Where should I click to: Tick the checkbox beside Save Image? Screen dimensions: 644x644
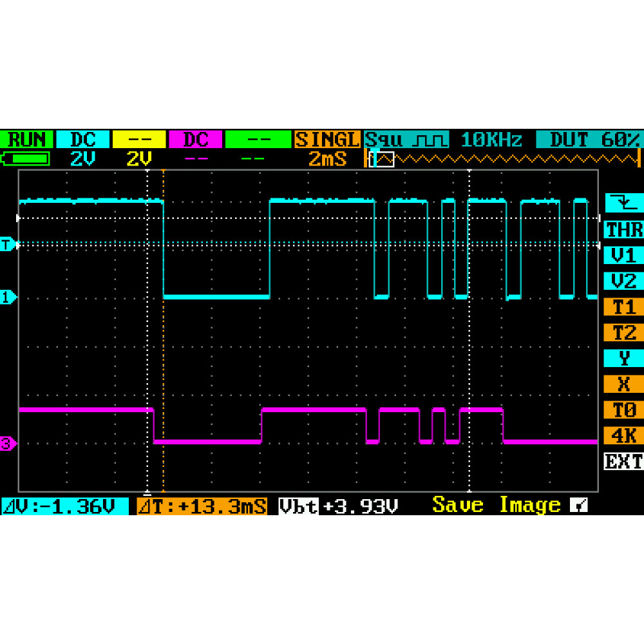[578, 506]
